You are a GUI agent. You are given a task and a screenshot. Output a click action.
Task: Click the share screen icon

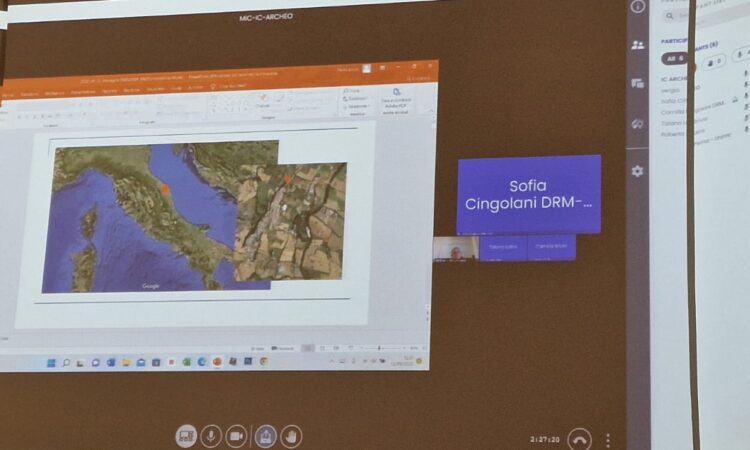(265, 436)
